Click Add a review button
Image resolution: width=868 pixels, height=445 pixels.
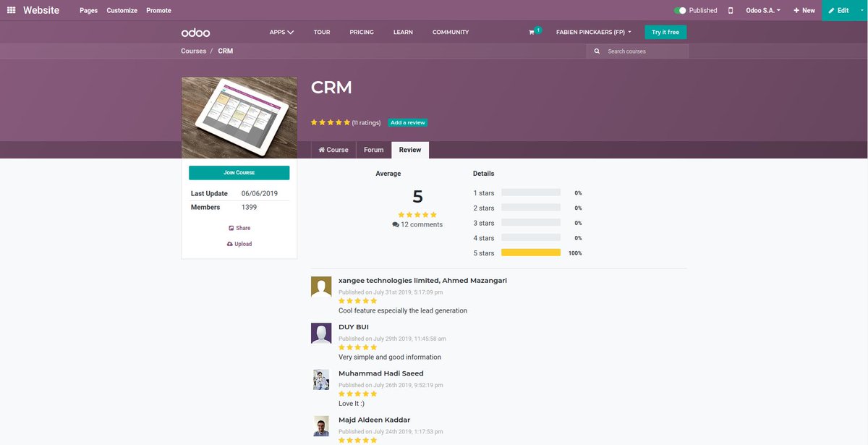click(407, 122)
